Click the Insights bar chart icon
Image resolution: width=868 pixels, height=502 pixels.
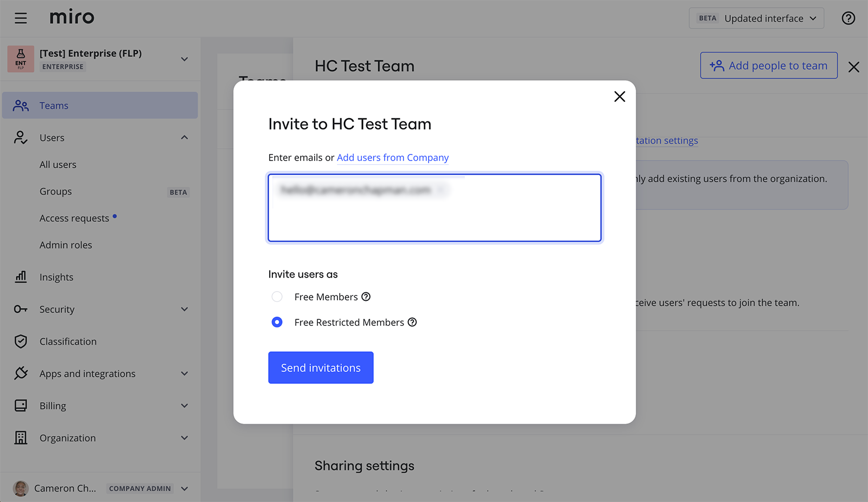[x=21, y=277]
